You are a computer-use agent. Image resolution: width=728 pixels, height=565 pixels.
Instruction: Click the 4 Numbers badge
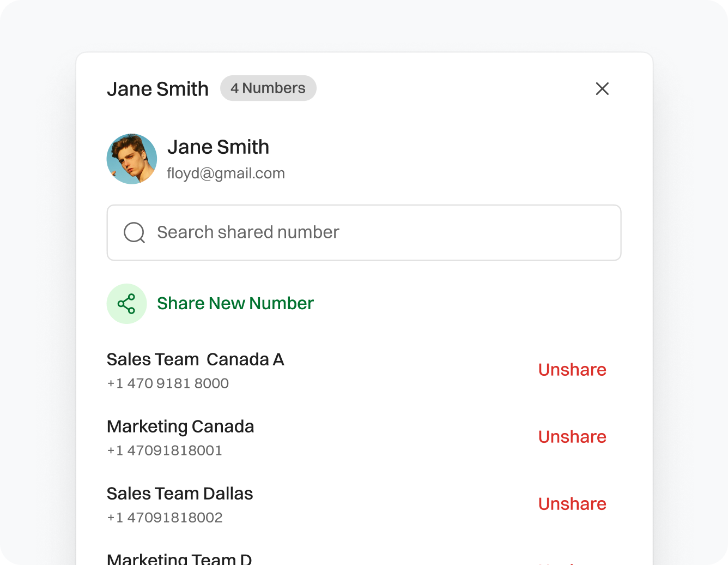click(x=268, y=88)
